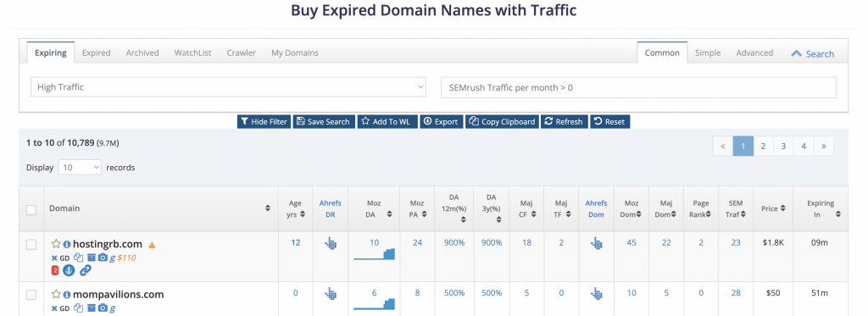Viewport: 868px width, 316px height.
Task: Click X icon next to GD in mompavilions.com row
Action: tap(54, 308)
